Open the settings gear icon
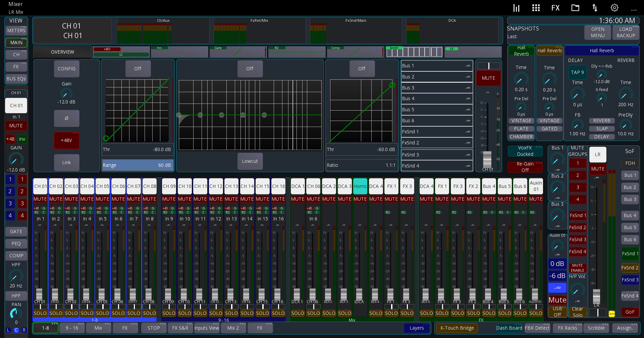Image resolution: width=644 pixels, height=338 pixels. click(614, 8)
